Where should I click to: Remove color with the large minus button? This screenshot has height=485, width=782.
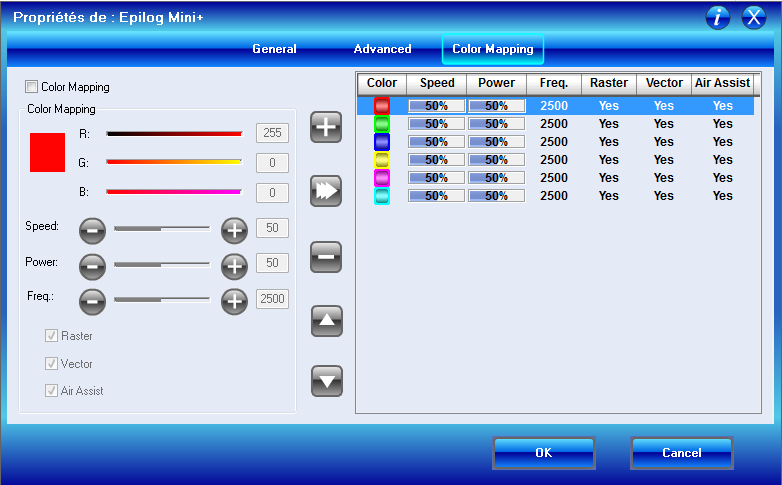tap(326, 257)
